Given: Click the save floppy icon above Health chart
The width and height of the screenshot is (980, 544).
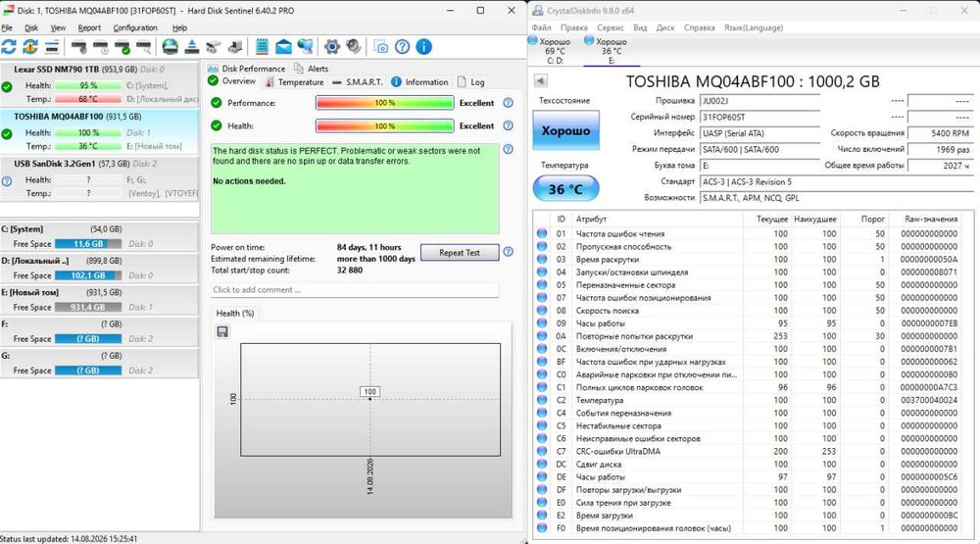Looking at the screenshot, I should coord(222,331).
